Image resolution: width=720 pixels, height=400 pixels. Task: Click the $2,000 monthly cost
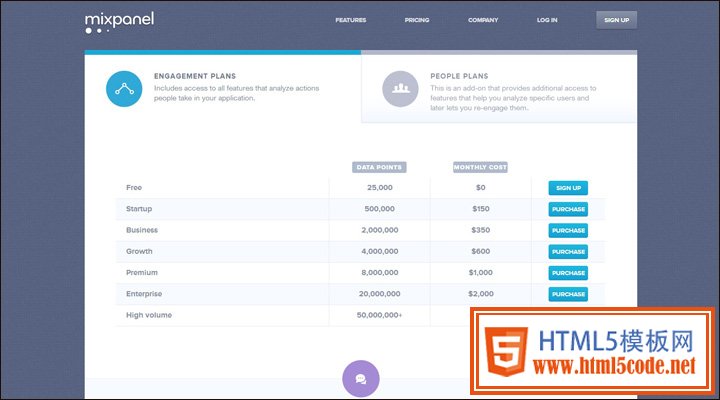click(481, 294)
